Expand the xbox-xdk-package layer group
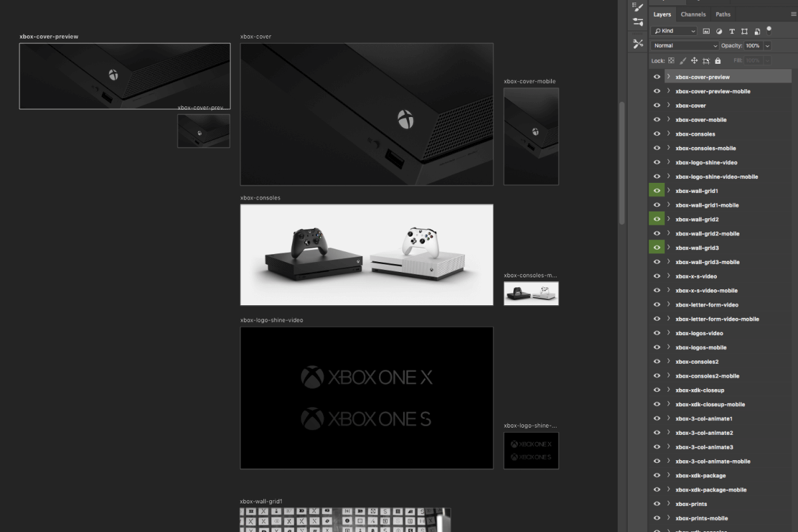The height and width of the screenshot is (532, 798). click(668, 475)
